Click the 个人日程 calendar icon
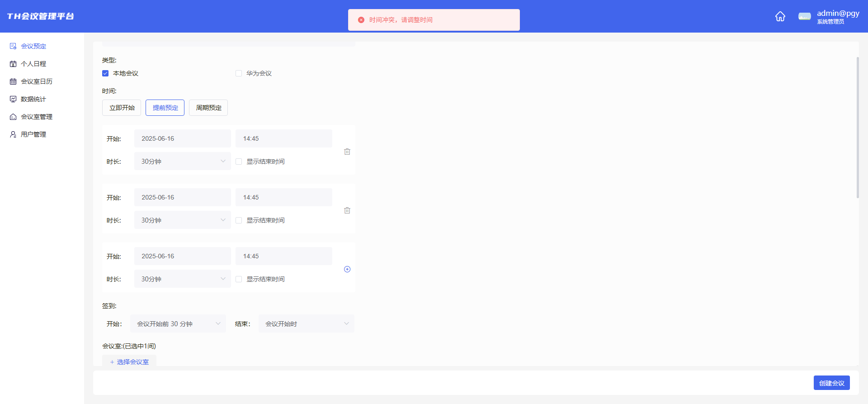This screenshot has width=868, height=404. pyautogui.click(x=13, y=64)
